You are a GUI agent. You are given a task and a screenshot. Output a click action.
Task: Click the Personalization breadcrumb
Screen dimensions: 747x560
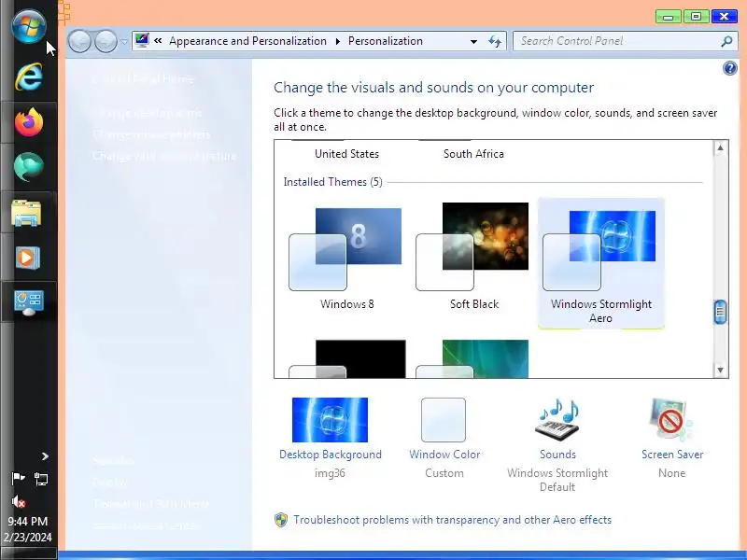click(x=386, y=41)
